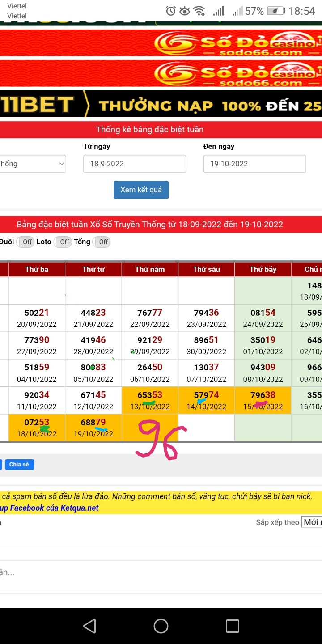
Task: Toggle the Đuôi switch
Action: 27,242
